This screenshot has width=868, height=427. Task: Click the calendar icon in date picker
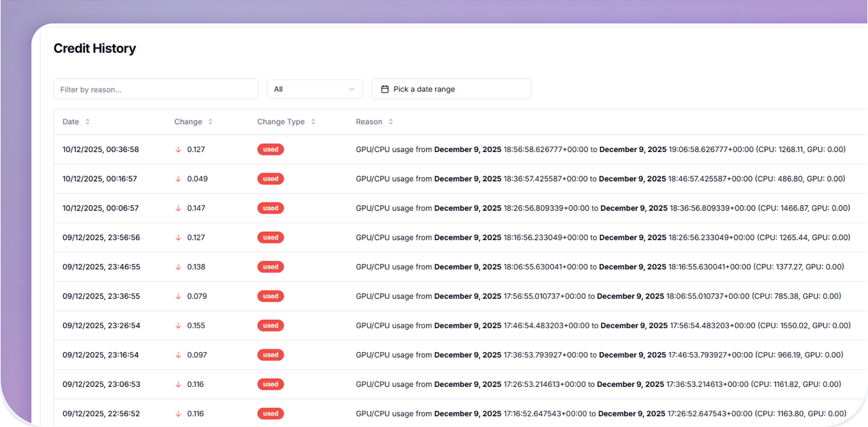click(x=385, y=89)
